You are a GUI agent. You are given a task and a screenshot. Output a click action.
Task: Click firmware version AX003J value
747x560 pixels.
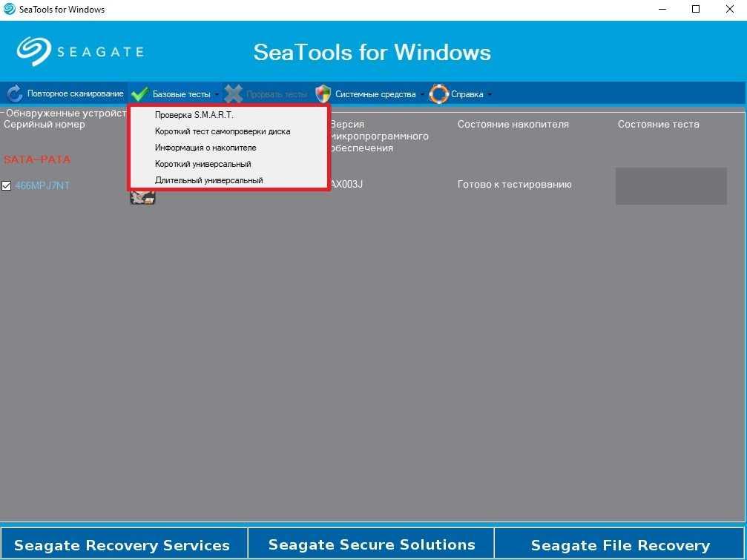346,184
